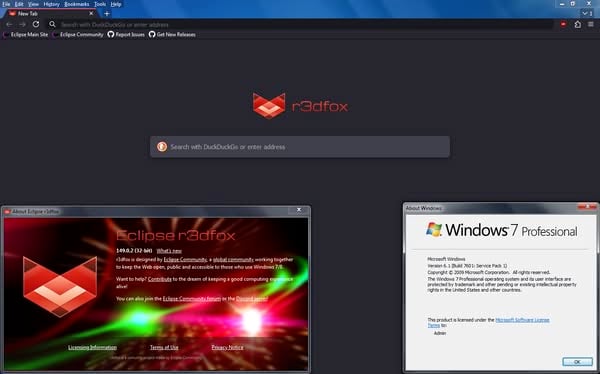The height and width of the screenshot is (374, 600).
Task: Close the About Windows dialog
Action: (587, 207)
